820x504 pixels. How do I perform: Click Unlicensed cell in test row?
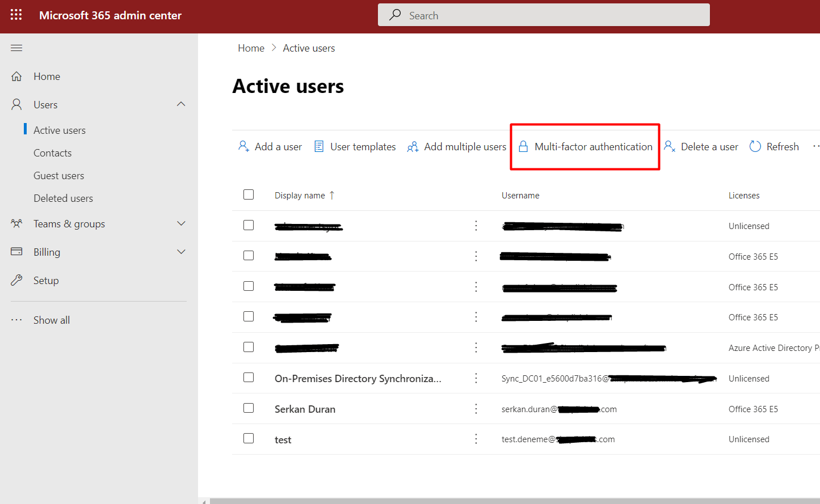pos(749,439)
